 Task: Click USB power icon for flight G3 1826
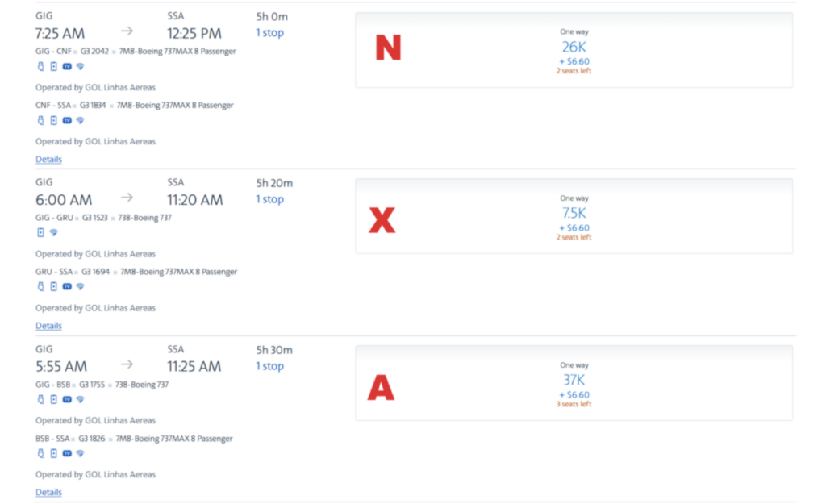40,453
